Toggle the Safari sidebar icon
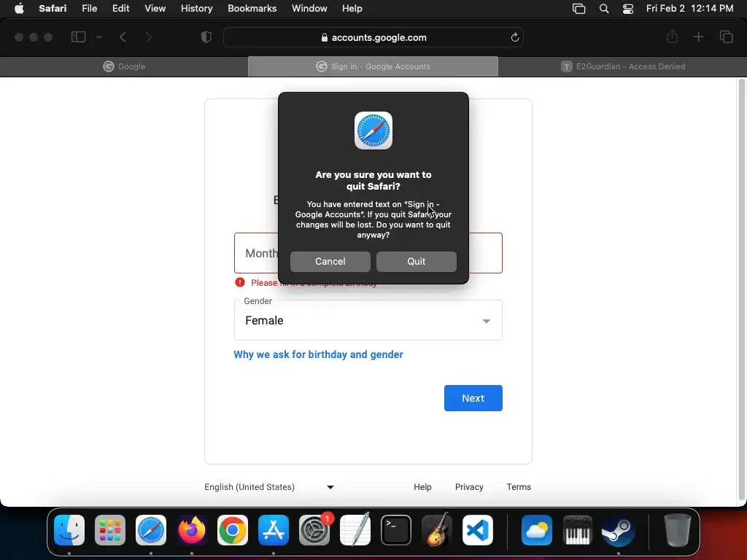Screen dimensions: 747x560 [78, 36]
